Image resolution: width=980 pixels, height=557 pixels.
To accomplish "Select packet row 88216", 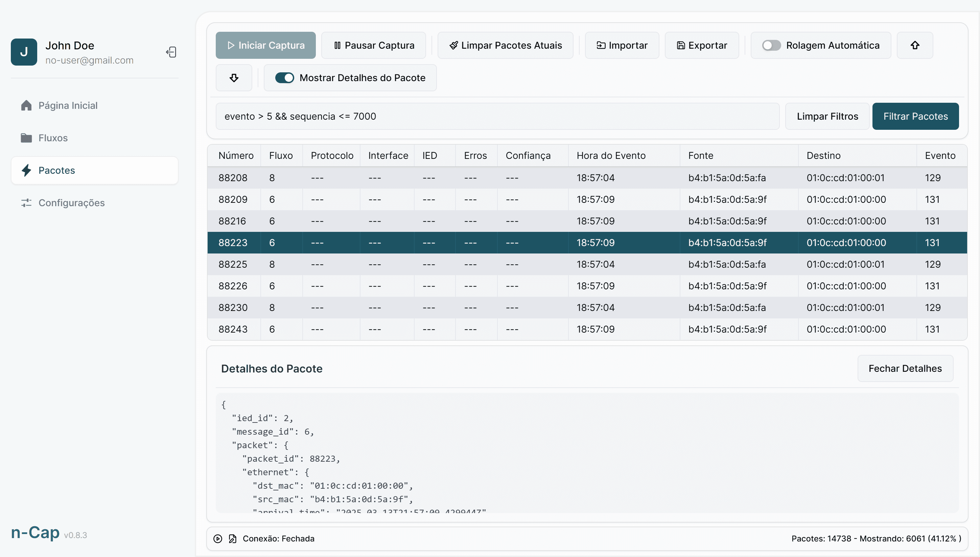I will coord(587,221).
